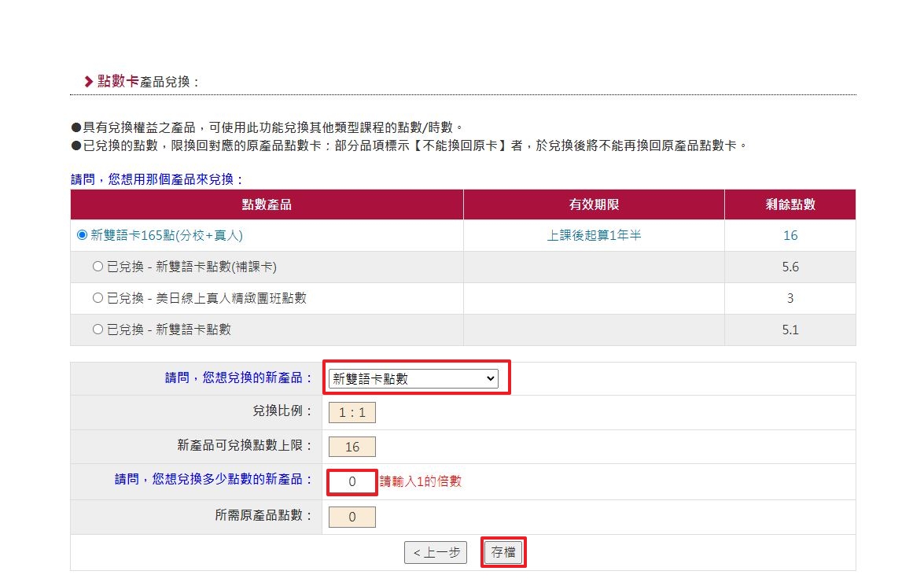
Task: Click the 所需原產品點數 field
Action: click(x=352, y=517)
